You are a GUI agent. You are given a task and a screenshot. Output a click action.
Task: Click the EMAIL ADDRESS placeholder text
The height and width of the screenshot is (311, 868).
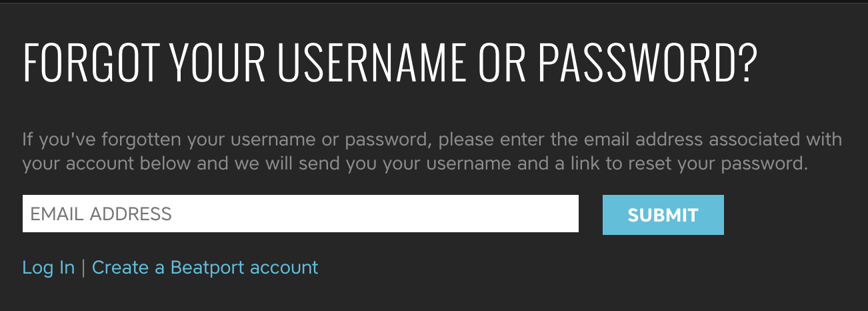pyautogui.click(x=101, y=214)
